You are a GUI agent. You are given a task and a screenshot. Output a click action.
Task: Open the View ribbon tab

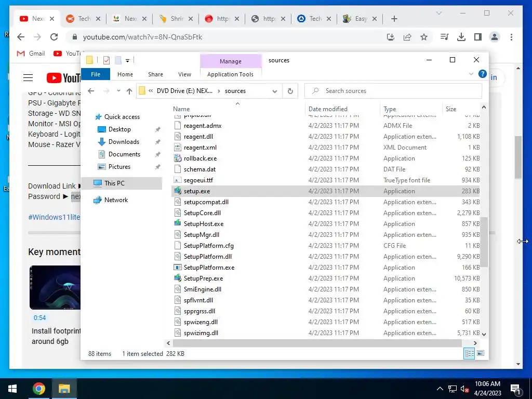pyautogui.click(x=184, y=74)
